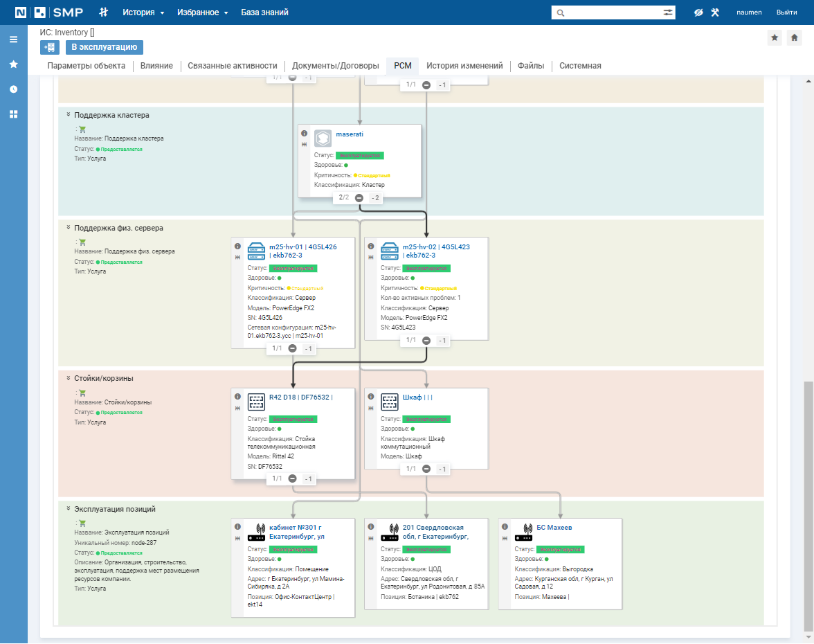The height and width of the screenshot is (644, 814).
Task: Go to home page icon button
Action: click(795, 38)
